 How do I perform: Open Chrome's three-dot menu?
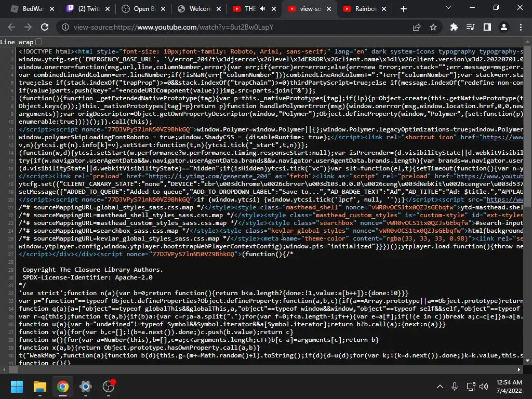click(521, 27)
